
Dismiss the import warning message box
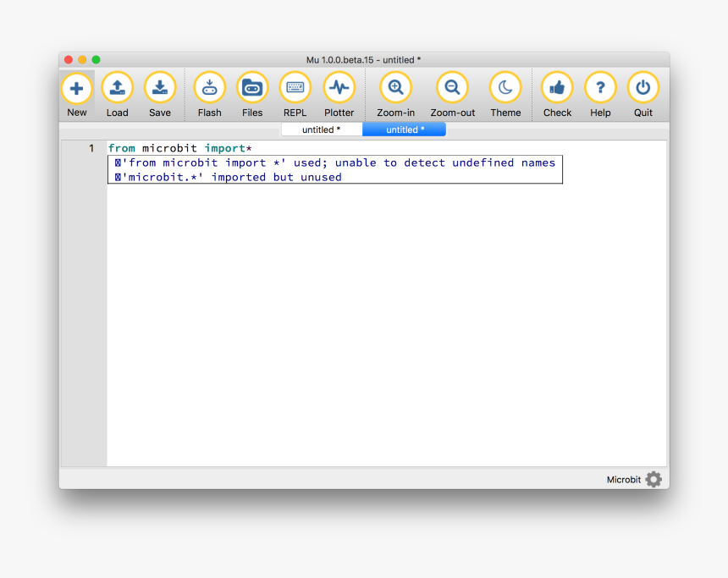[335, 169]
